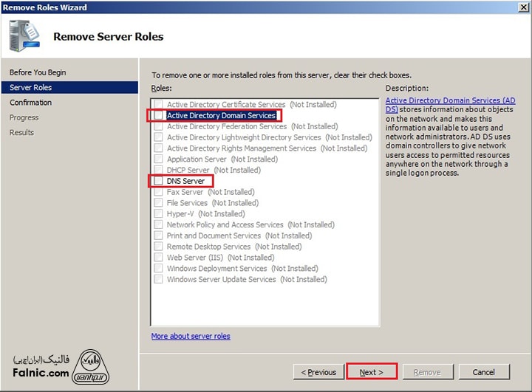This screenshot has height=392, width=532.
Task: Close the Remove Roles Wizard window
Action: click(x=522, y=7)
